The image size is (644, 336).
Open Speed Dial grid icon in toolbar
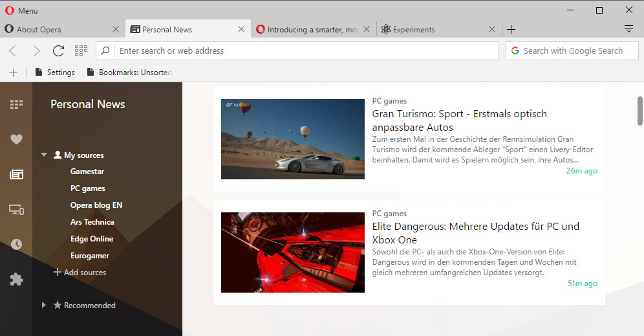(x=81, y=50)
